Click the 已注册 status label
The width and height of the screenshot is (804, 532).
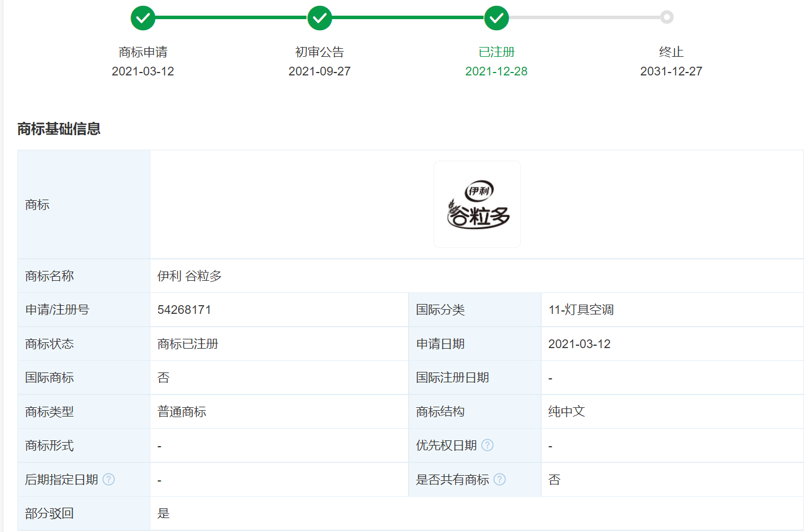tap(496, 52)
